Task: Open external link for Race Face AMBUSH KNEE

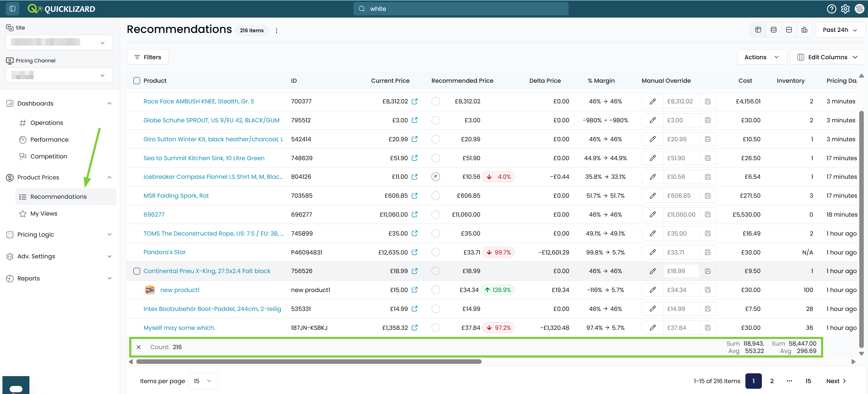Action: click(415, 101)
